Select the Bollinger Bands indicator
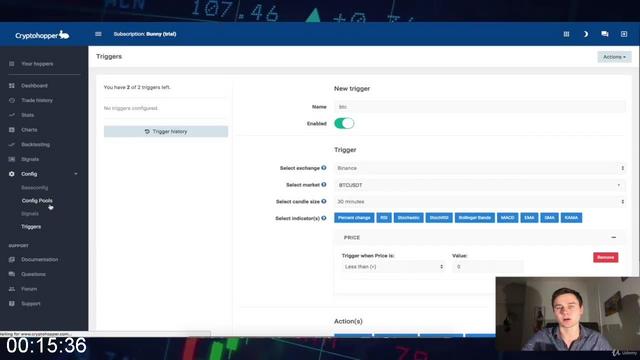This screenshot has width=640, height=360. click(474, 218)
